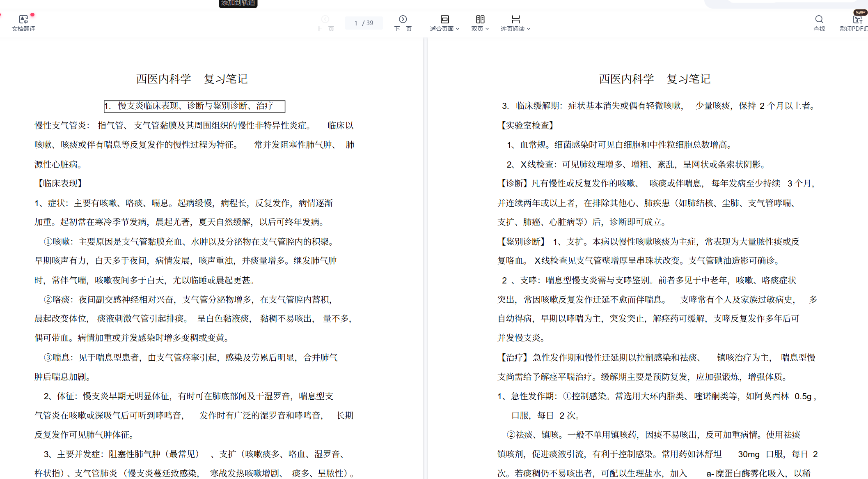The image size is (868, 479).
Task: Click the page number input field
Action: (x=356, y=23)
